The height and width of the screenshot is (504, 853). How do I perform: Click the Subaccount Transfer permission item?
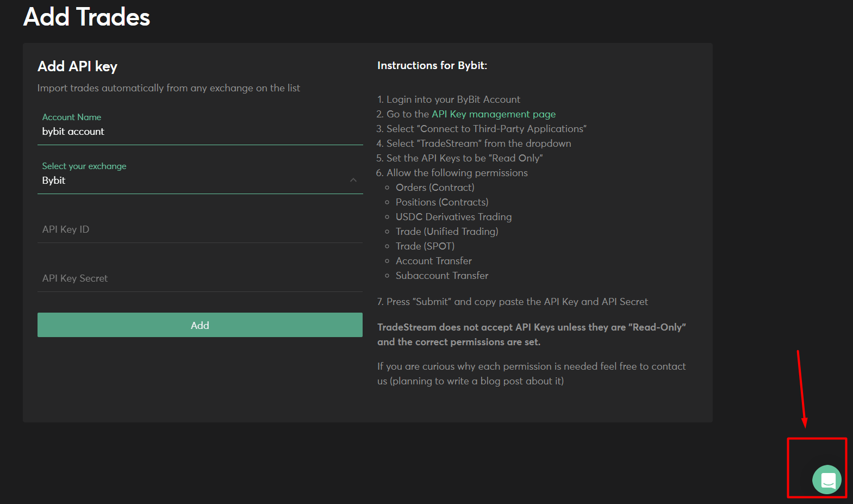coord(441,276)
